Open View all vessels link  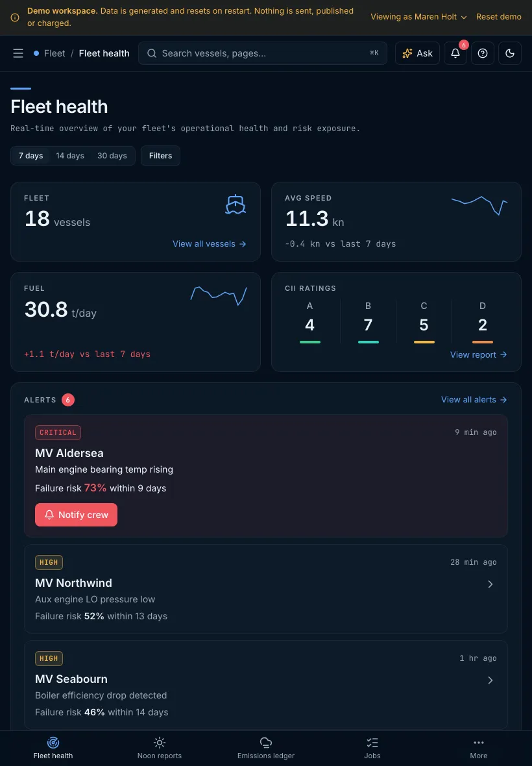point(210,244)
